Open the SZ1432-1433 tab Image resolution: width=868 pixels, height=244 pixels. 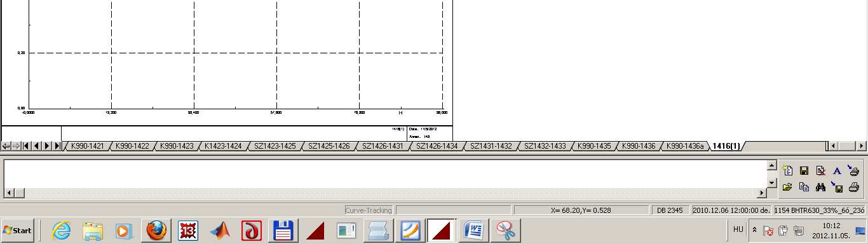[545, 146]
